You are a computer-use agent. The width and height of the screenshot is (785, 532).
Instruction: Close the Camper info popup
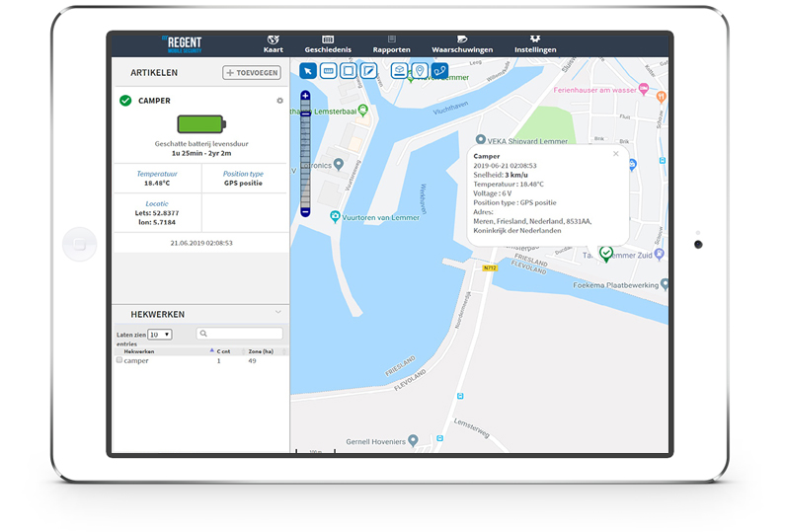(616, 154)
